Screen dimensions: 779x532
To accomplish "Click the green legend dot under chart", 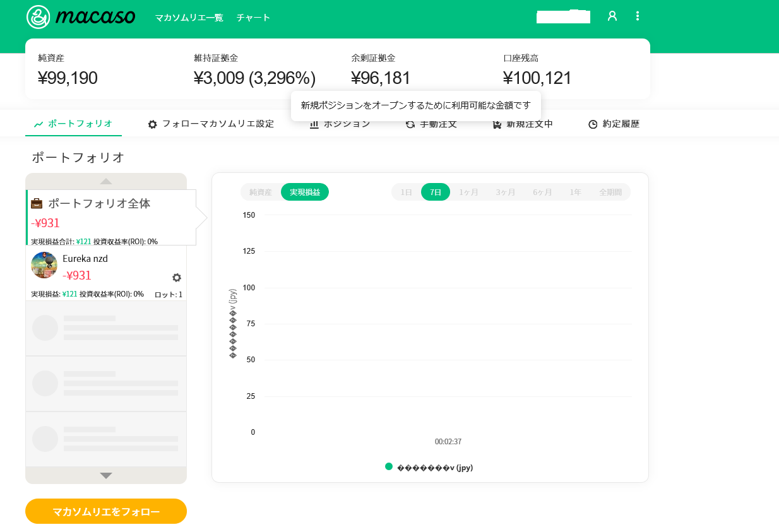I will (389, 467).
